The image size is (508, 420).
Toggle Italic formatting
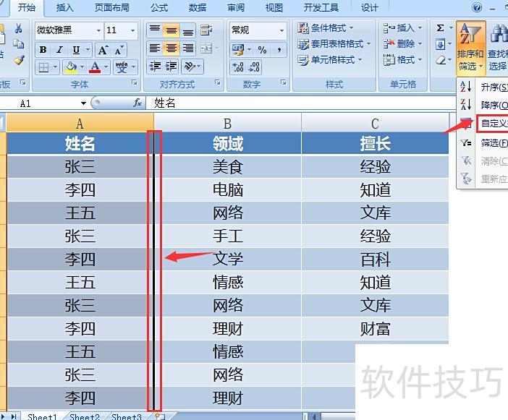tap(59, 50)
